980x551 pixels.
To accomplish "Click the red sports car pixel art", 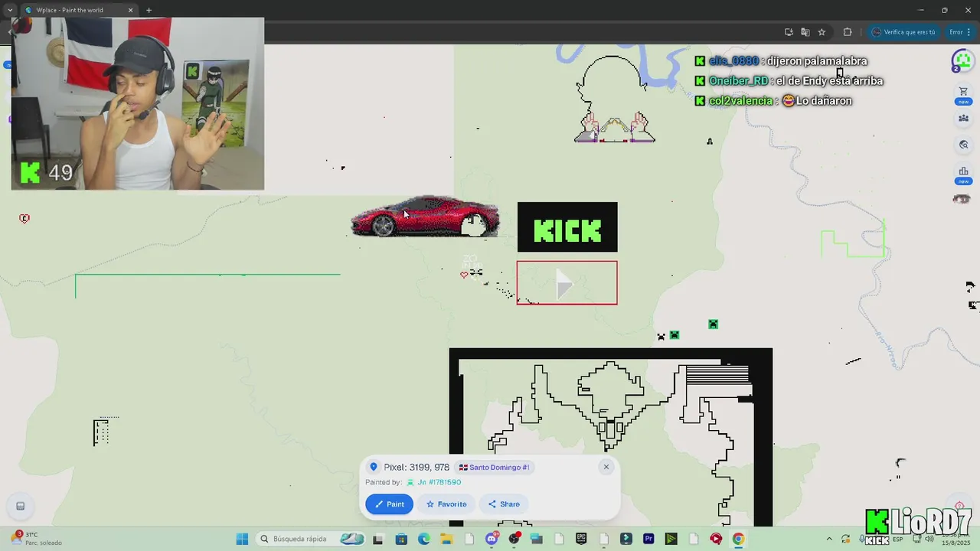I will [425, 217].
